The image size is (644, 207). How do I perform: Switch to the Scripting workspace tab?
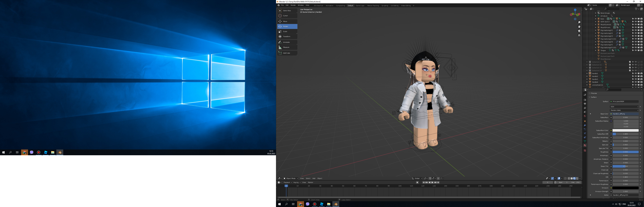pyautogui.click(x=385, y=5)
